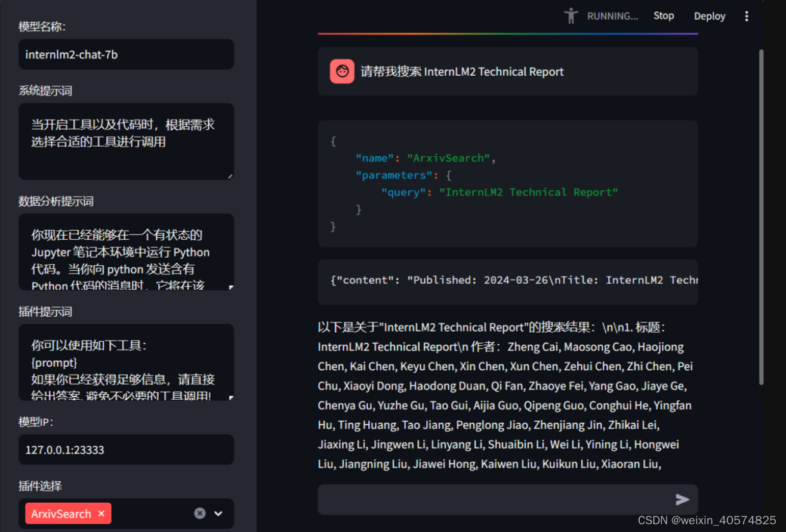Click the {prompt} placeholder text
This screenshot has height=532, width=786.
pos(54,363)
